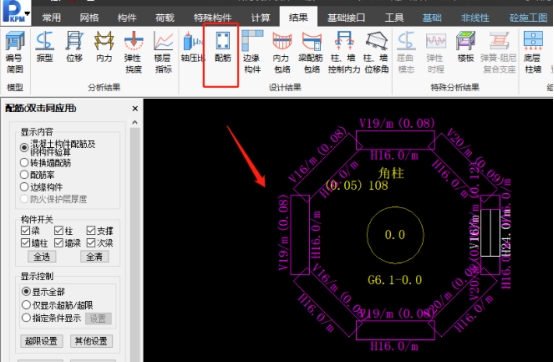The height and width of the screenshot is (362, 554).
Task: Select the 指定条件显示 radio option
Action: (x=26, y=318)
